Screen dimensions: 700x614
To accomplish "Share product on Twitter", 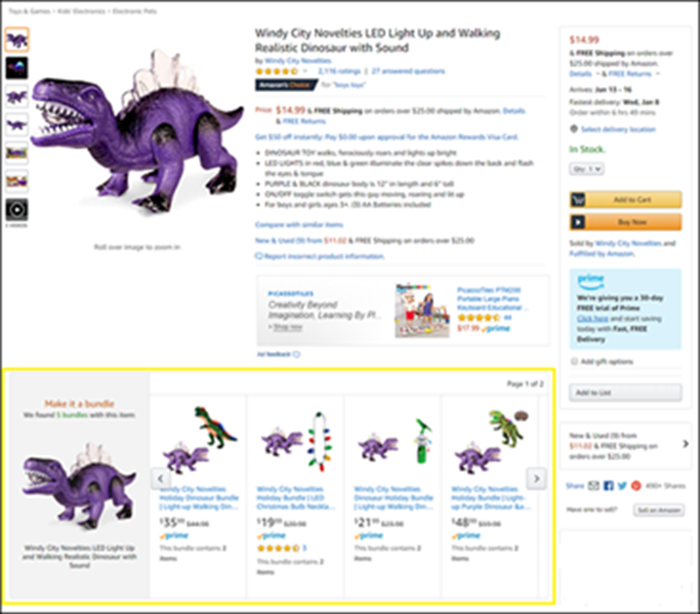I will pos(621,485).
